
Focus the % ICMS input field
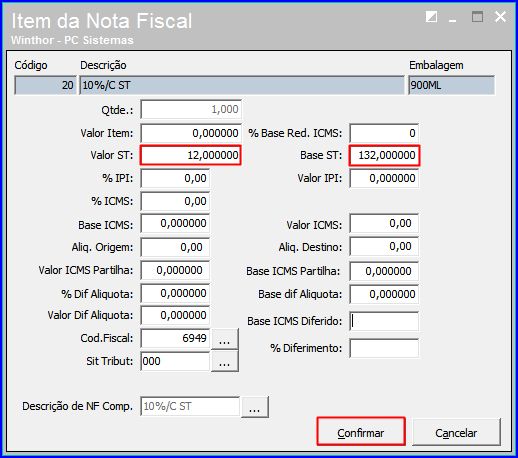click(x=175, y=201)
